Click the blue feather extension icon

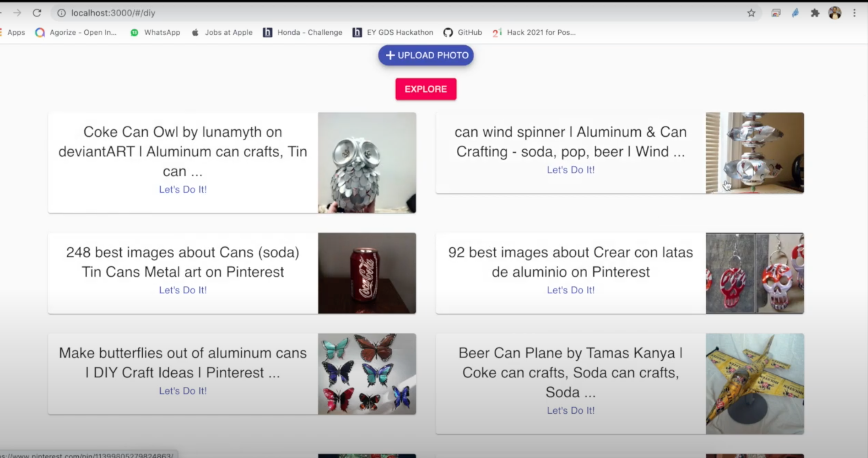tap(795, 13)
